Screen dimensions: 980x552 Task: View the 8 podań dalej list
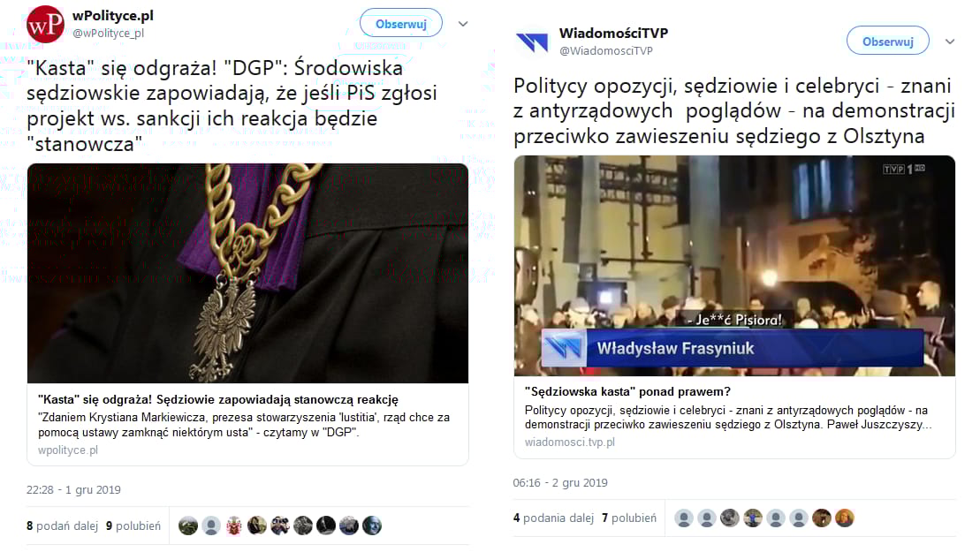coord(62,526)
